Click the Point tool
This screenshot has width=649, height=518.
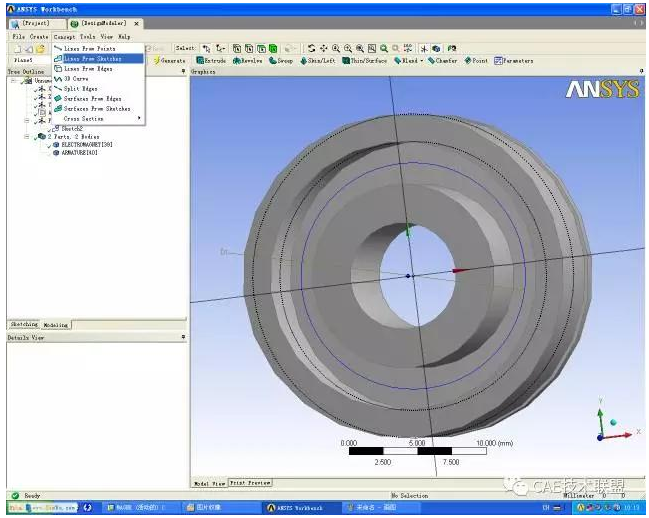[x=476, y=61]
